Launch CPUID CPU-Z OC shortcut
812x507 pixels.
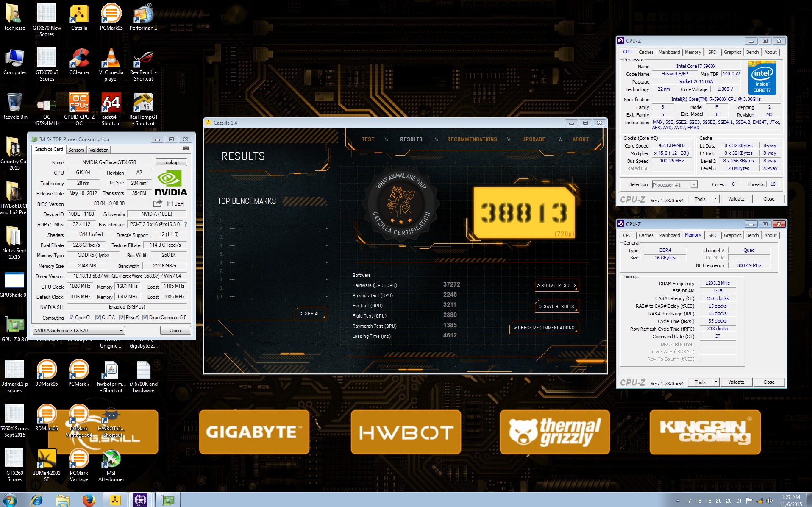click(79, 109)
